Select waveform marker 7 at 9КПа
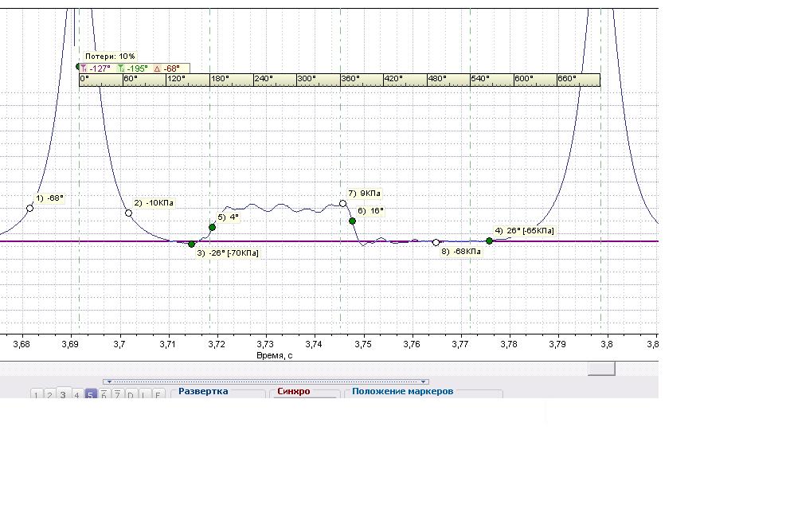 coord(343,204)
